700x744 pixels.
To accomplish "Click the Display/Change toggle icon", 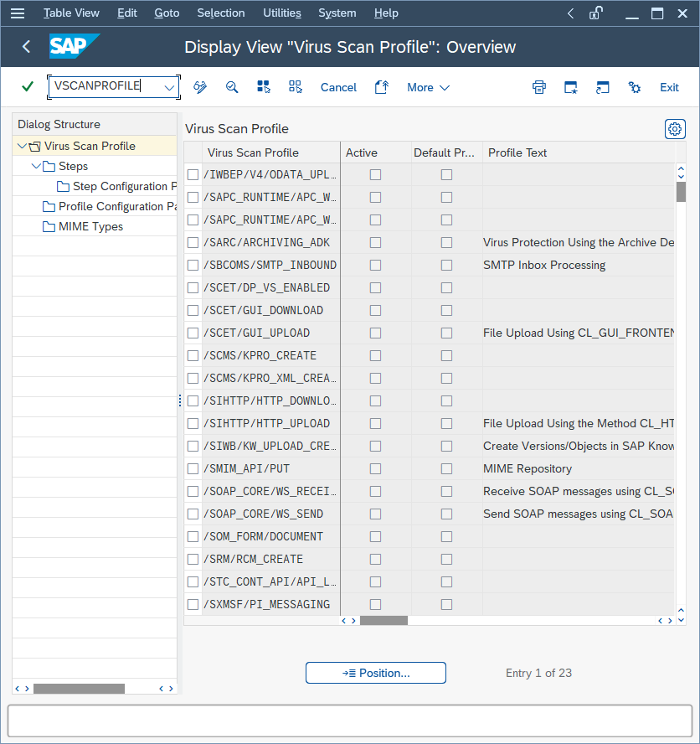I will point(198,86).
